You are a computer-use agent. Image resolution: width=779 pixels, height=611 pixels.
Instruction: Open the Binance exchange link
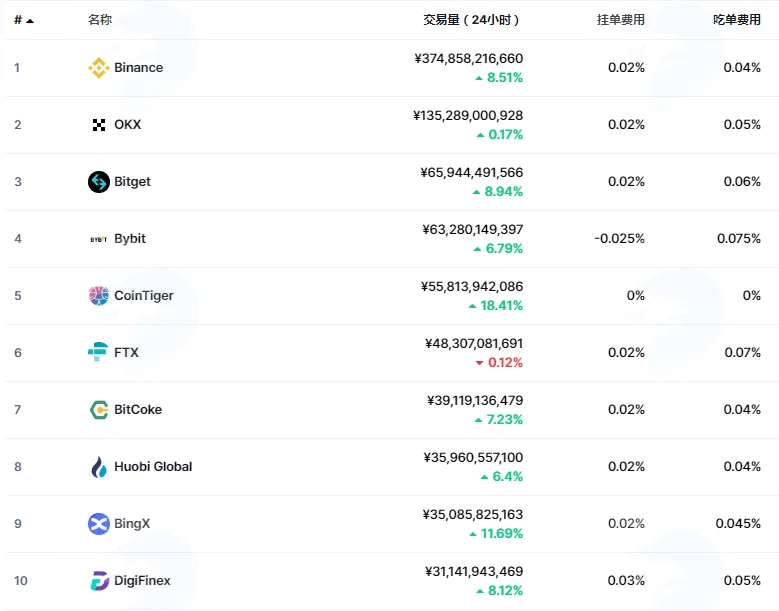click(x=139, y=68)
